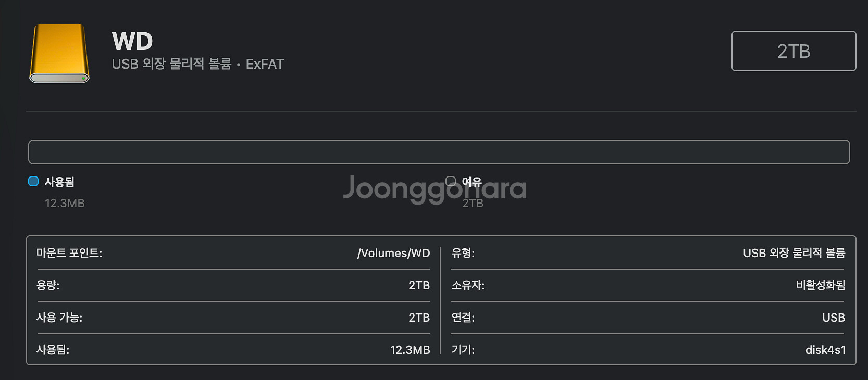Click the Connection (연결) USB value
The width and height of the screenshot is (868, 380).
pos(833,318)
